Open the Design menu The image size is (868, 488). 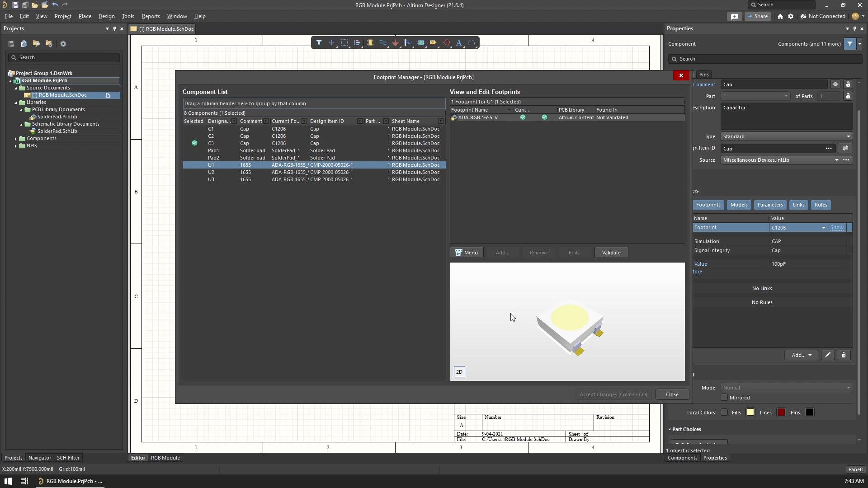106,16
